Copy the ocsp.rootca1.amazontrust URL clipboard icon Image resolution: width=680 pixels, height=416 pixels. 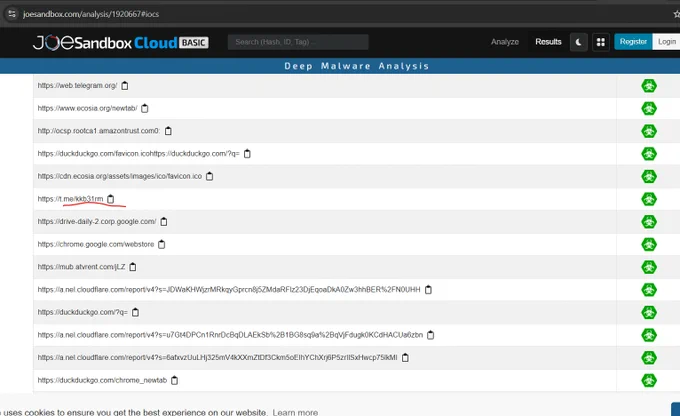point(168,131)
